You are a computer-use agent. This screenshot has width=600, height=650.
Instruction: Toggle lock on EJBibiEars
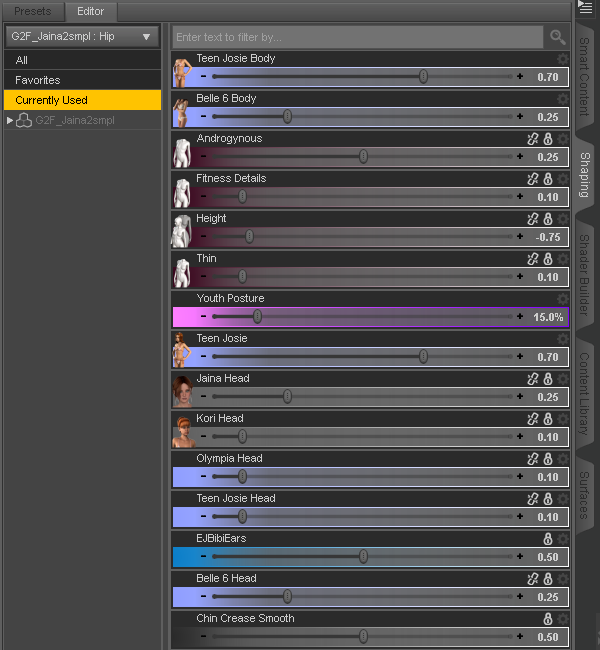point(548,539)
